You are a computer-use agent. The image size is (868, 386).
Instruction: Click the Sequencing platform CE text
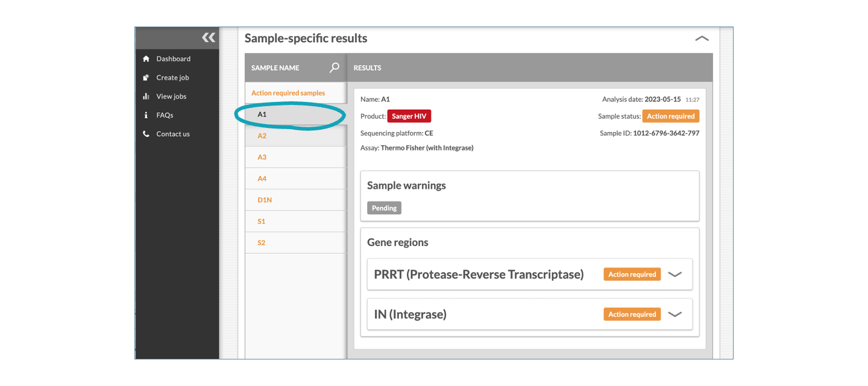(397, 133)
